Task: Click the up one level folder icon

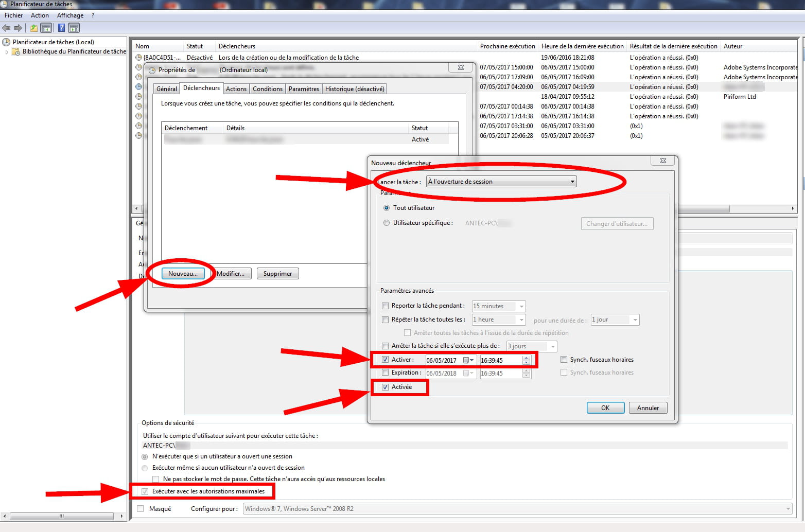Action: click(34, 28)
